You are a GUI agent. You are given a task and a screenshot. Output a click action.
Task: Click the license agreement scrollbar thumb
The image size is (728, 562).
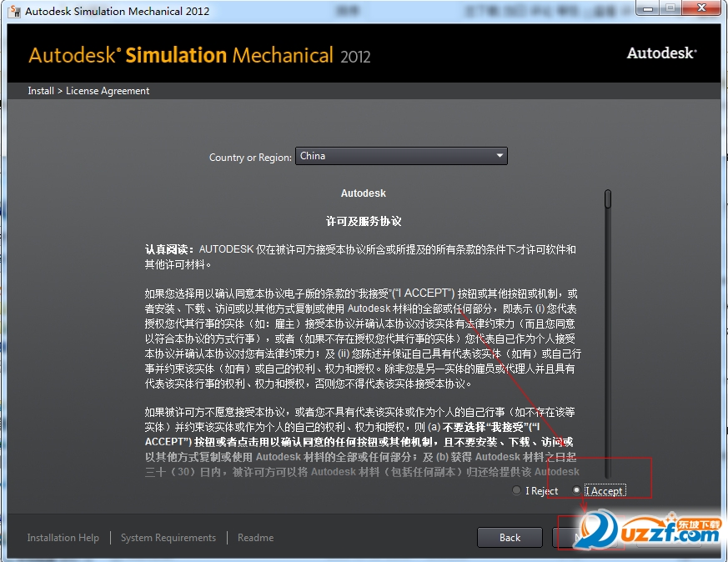[608, 198]
